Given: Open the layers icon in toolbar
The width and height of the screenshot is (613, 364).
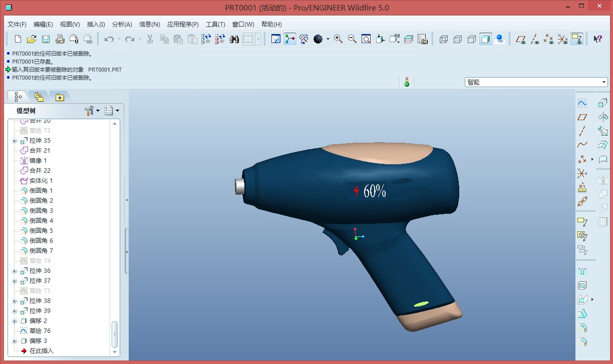Looking at the screenshot, I should [409, 39].
